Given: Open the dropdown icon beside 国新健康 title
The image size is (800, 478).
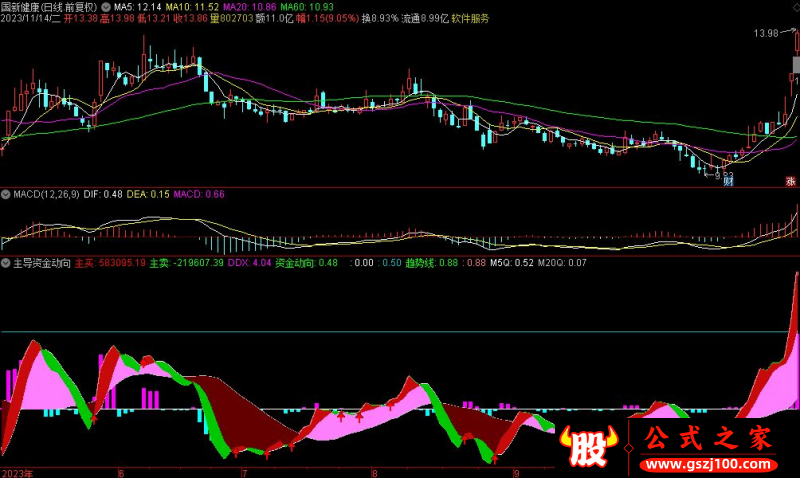Looking at the screenshot, I should 105,7.
